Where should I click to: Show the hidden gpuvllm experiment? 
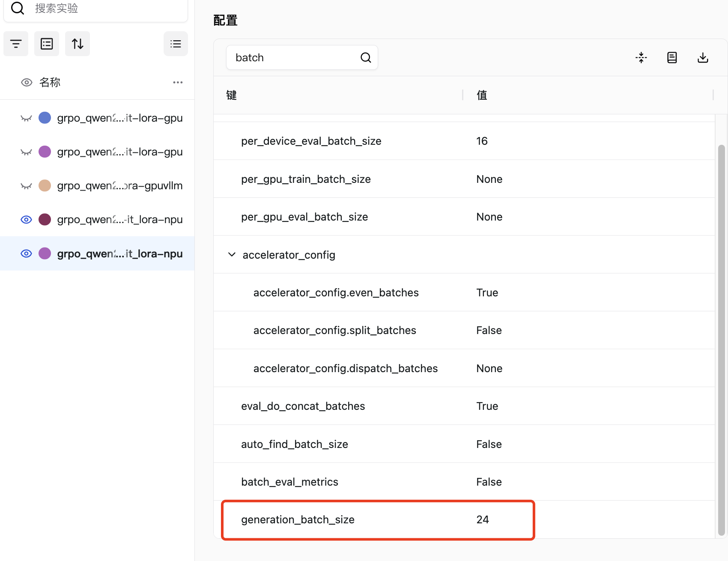[x=27, y=185]
